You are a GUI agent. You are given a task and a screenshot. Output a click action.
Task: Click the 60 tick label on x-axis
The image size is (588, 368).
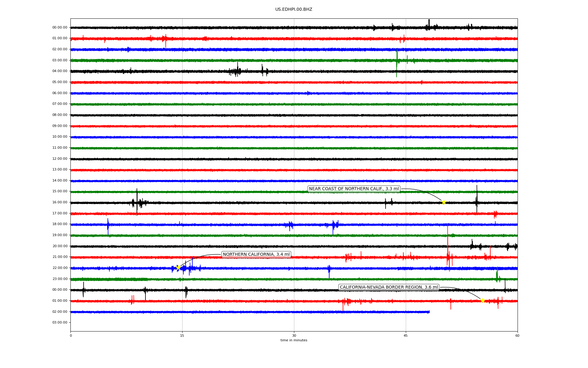[517, 335]
